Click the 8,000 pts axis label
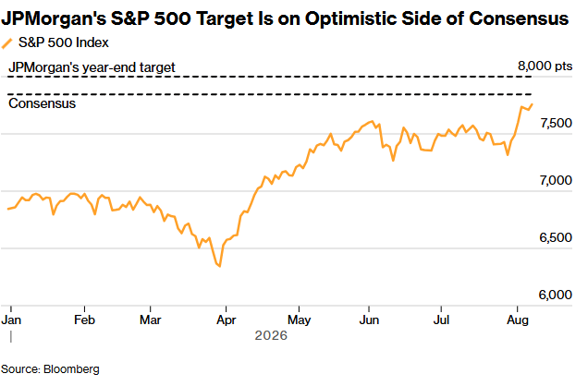Viewport: 588px width, 386px height. point(545,66)
